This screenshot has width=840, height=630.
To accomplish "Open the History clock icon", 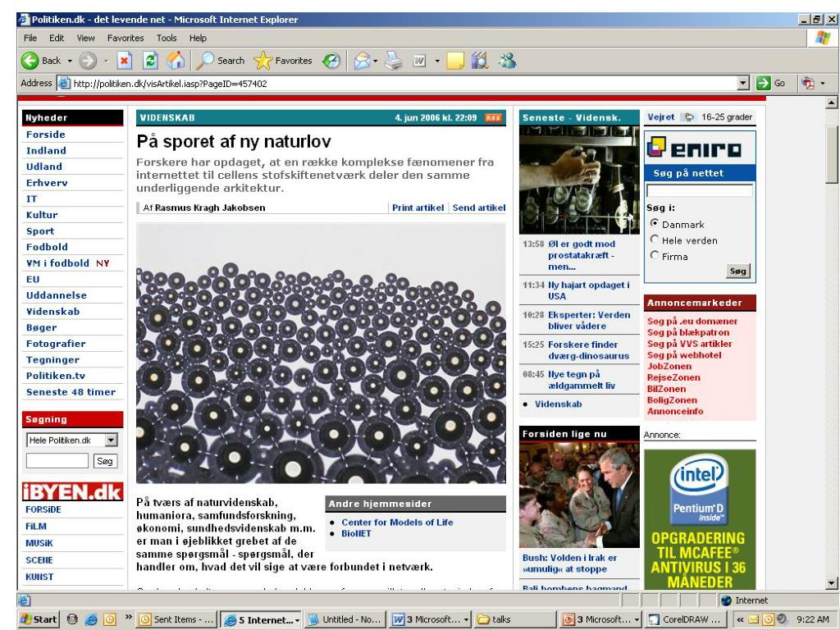I will [331, 61].
